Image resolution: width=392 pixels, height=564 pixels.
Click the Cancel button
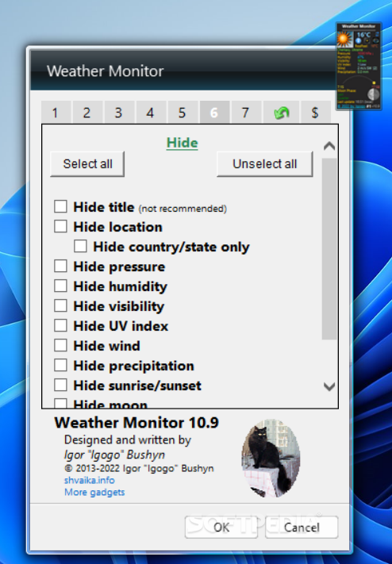[x=302, y=528]
